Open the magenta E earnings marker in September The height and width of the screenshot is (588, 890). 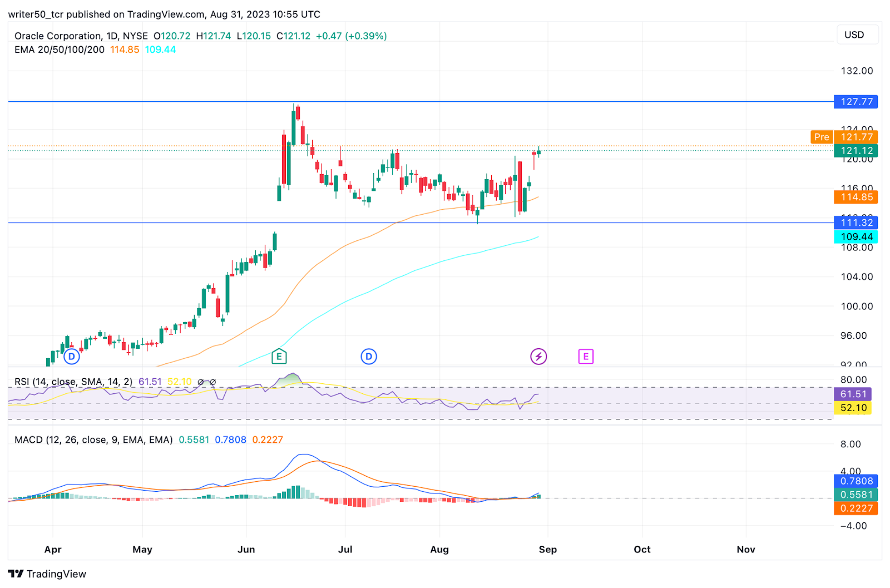coord(586,357)
